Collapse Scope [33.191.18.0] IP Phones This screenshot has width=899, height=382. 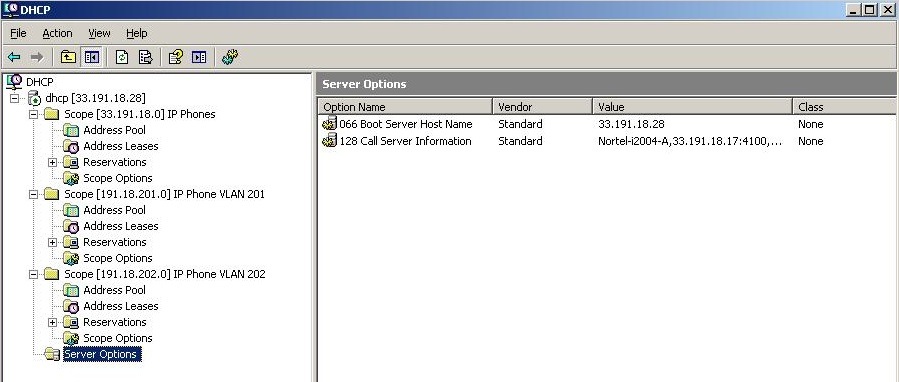[33, 115]
